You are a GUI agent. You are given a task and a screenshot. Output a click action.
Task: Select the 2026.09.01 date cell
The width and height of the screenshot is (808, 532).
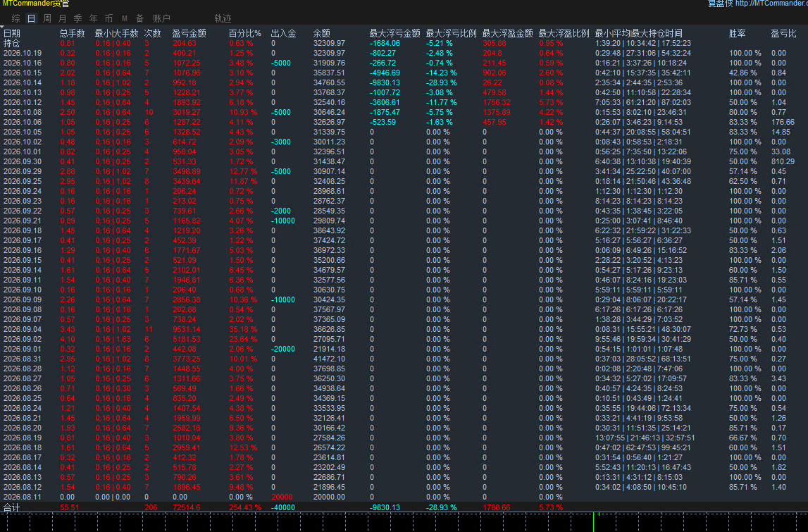pyautogui.click(x=23, y=349)
